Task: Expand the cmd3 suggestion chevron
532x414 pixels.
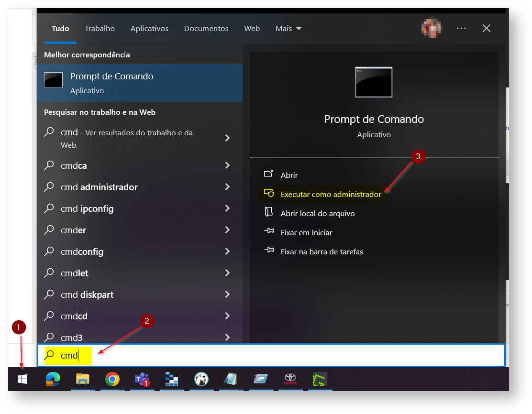Action: pyautogui.click(x=227, y=338)
